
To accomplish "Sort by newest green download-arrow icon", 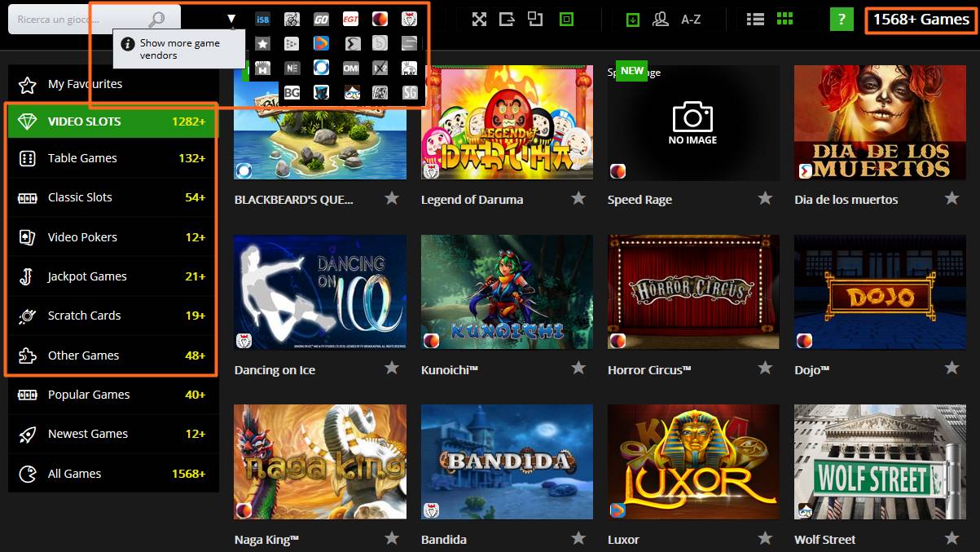I will (633, 19).
